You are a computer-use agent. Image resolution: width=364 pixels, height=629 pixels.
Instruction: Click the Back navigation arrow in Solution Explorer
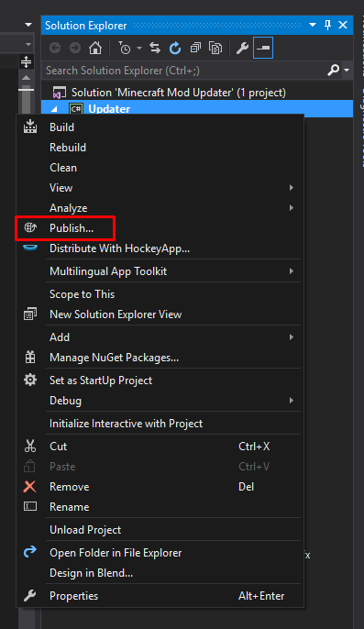click(55, 48)
